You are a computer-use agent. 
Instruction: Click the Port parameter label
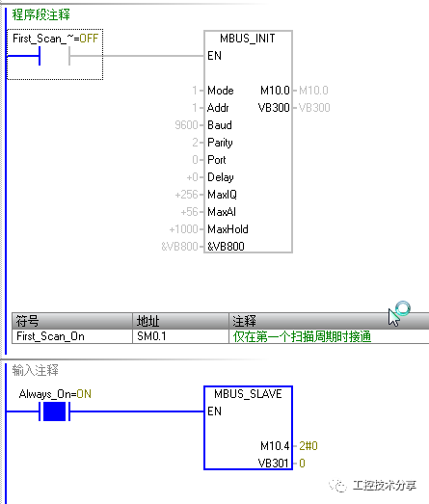point(217,160)
